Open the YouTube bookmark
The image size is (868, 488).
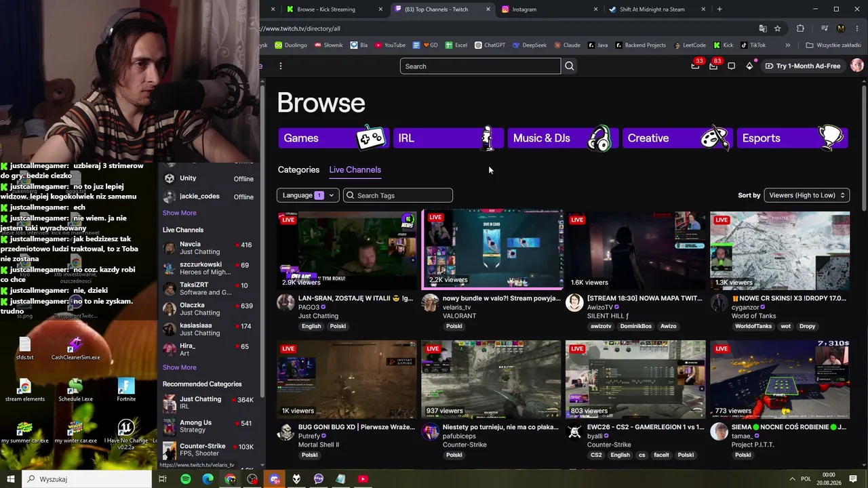pyautogui.click(x=390, y=45)
